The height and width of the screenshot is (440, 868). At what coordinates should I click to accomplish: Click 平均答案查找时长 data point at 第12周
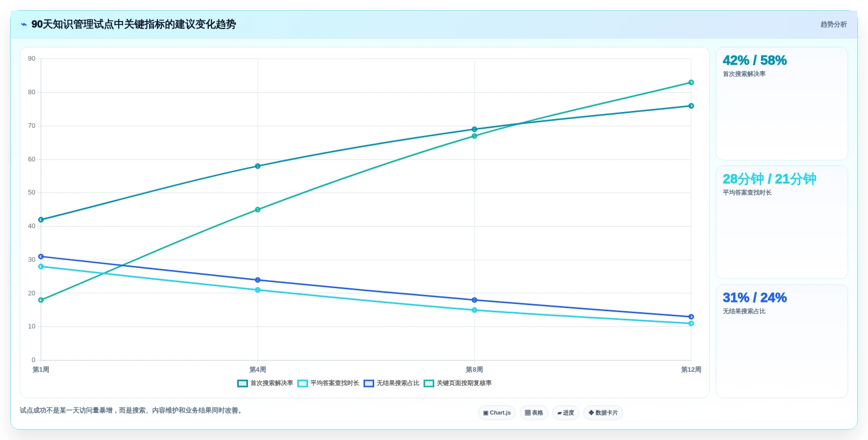click(691, 323)
